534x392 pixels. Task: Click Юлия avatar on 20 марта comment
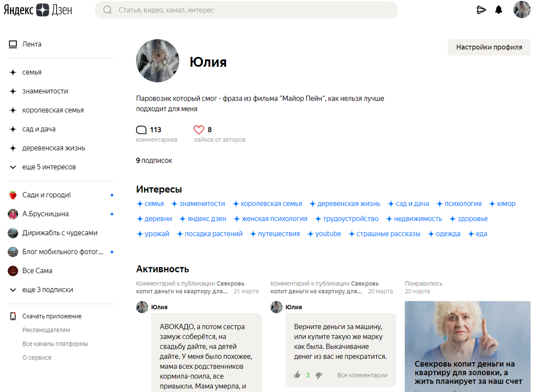pos(276,307)
